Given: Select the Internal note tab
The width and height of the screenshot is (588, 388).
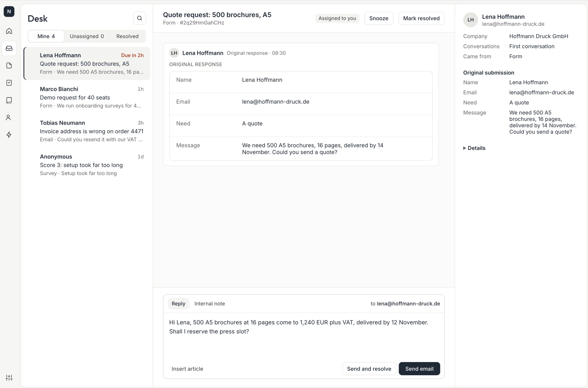Looking at the screenshot, I should tap(209, 303).
